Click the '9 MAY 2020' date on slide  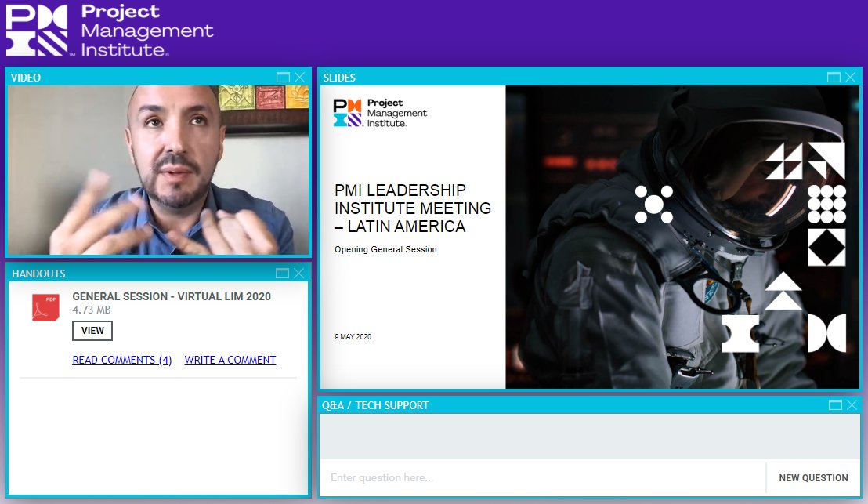point(353,337)
